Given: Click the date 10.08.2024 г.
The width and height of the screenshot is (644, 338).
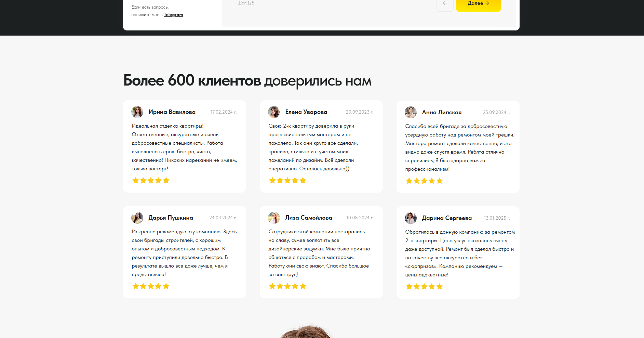Looking at the screenshot, I should [x=360, y=218].
